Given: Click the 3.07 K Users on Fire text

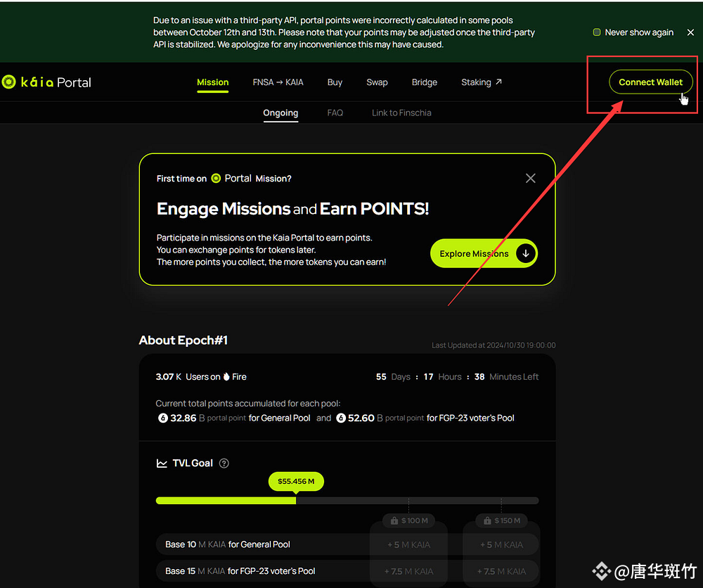Looking at the screenshot, I should coord(201,377).
